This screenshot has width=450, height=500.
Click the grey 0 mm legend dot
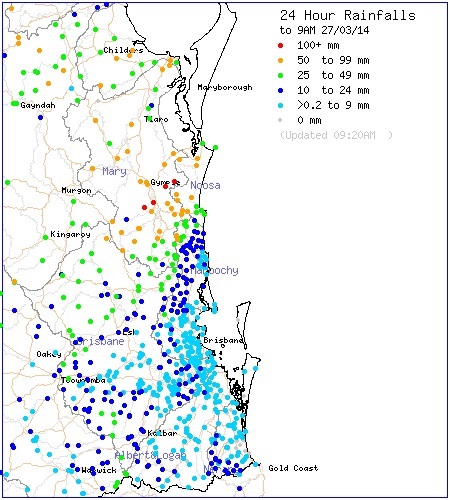coord(280,120)
